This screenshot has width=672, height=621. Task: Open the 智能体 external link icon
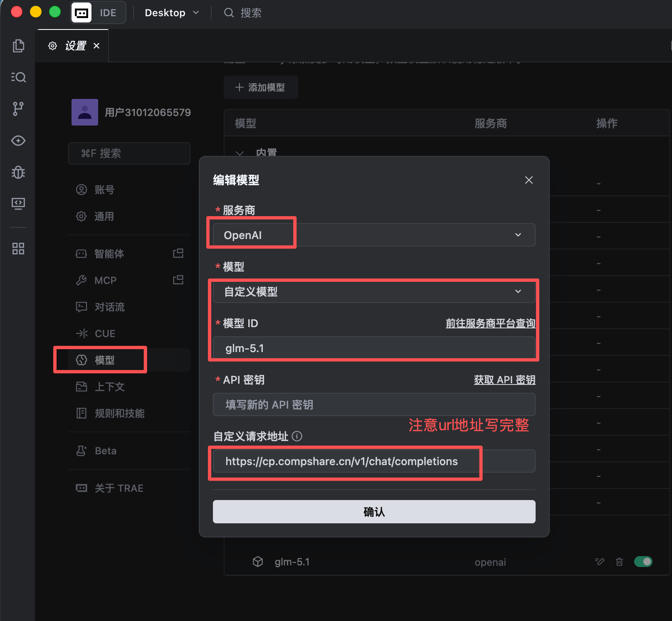tap(178, 253)
